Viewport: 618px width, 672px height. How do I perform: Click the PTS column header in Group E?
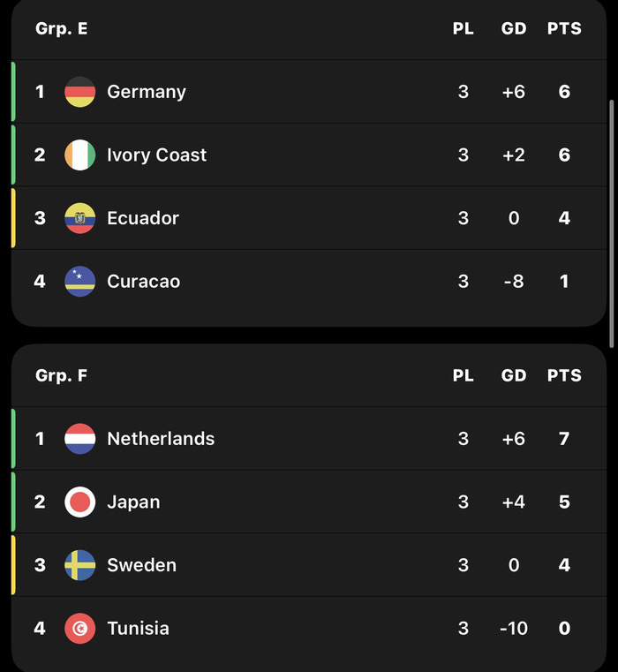564,29
